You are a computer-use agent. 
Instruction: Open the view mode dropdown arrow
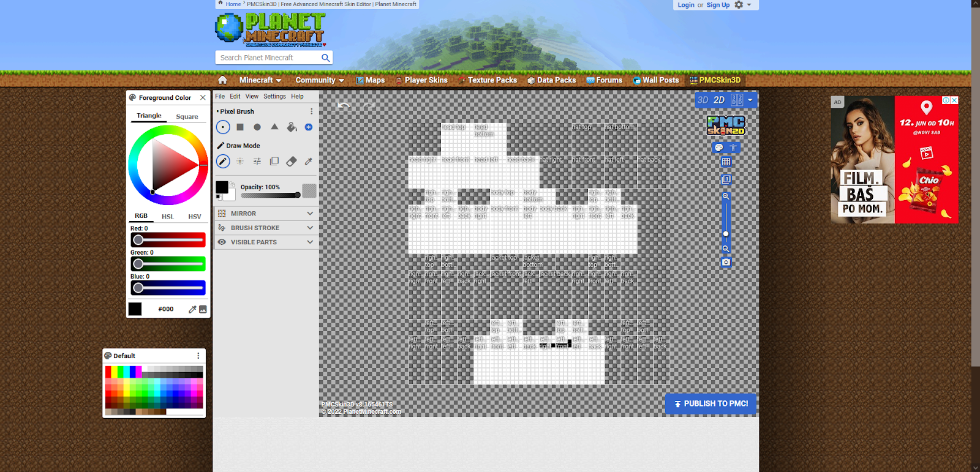click(x=750, y=100)
